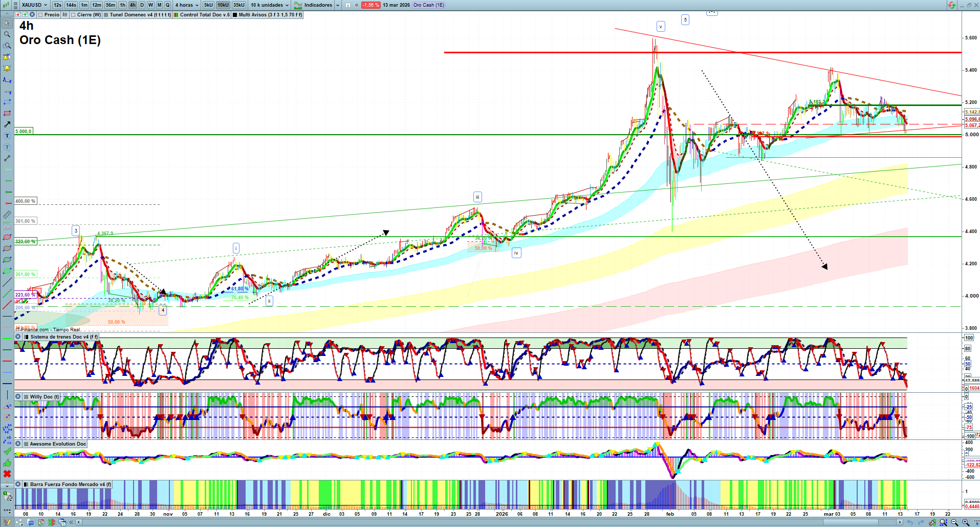Switch to the 1h timeframe

coord(122,5)
